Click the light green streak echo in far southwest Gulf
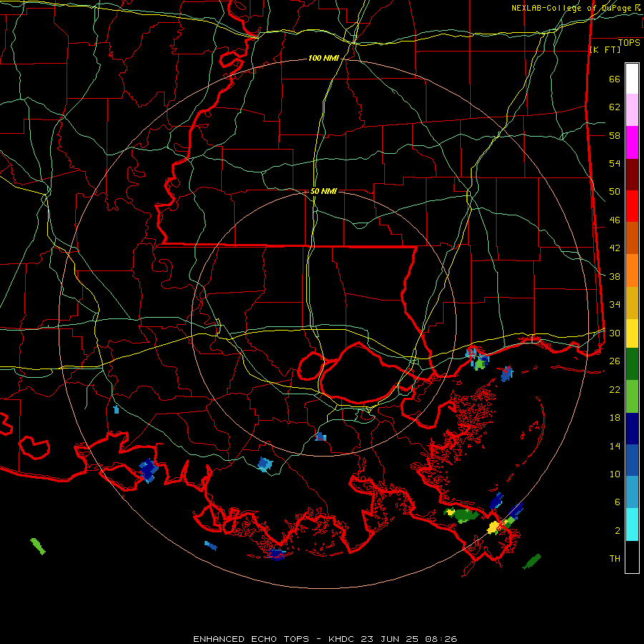Image resolution: width=644 pixels, height=644 pixels. 38,546
